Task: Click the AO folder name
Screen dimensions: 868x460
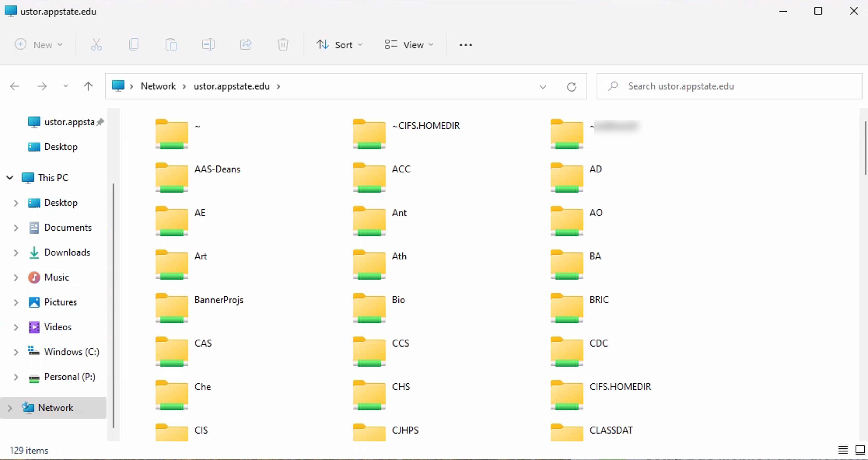Action: coord(596,212)
